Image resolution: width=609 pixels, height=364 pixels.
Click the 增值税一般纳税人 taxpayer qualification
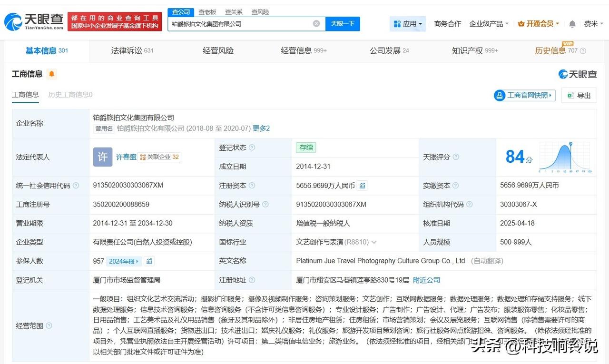pyautogui.click(x=323, y=223)
